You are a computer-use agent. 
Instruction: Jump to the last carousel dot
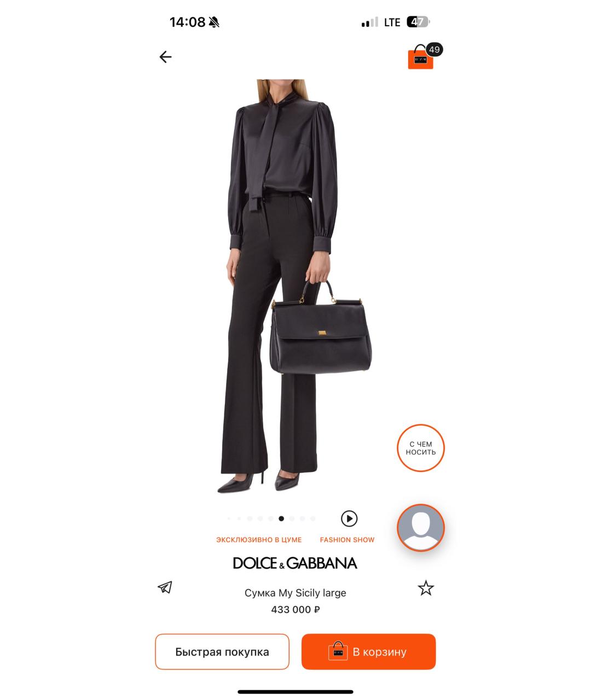click(313, 518)
